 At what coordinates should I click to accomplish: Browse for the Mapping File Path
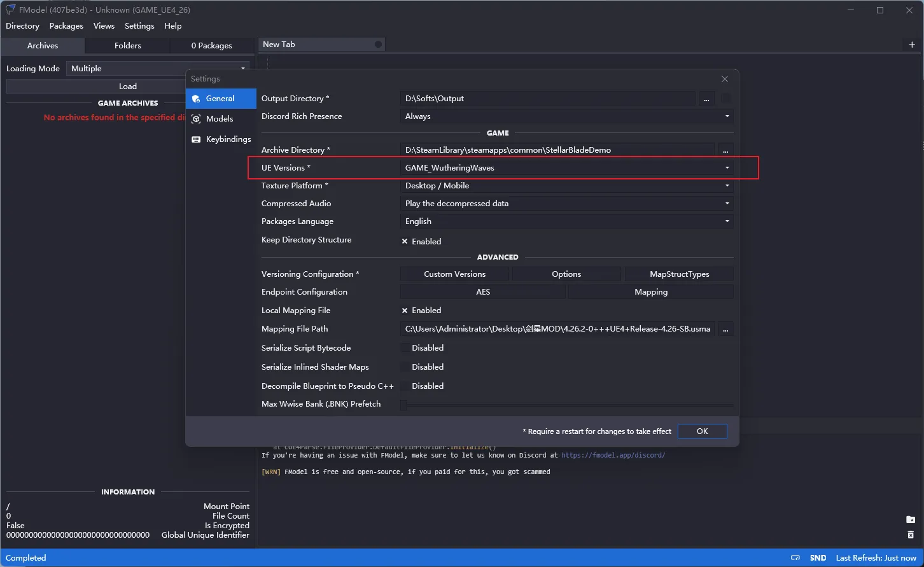pyautogui.click(x=725, y=329)
